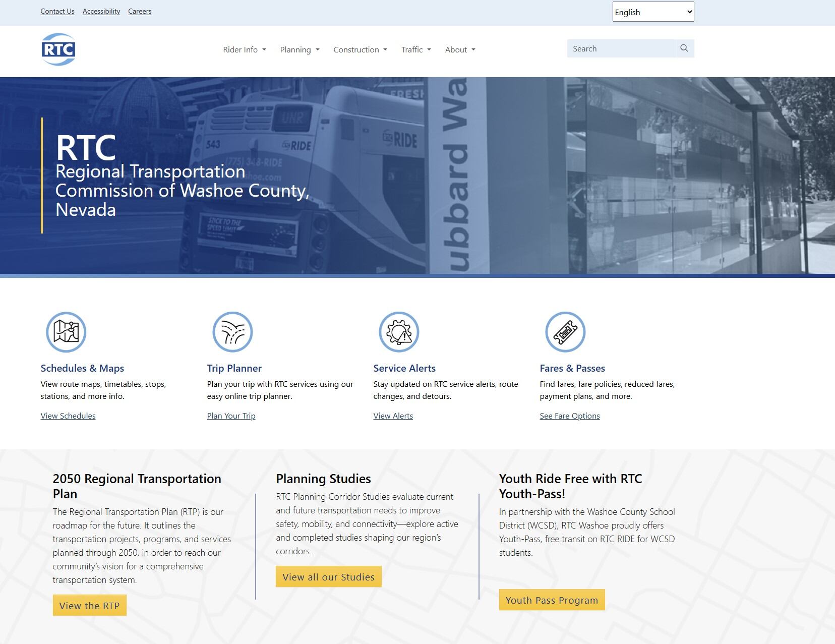This screenshot has width=835, height=644.
Task: Click the View Schedules link
Action: click(x=68, y=416)
